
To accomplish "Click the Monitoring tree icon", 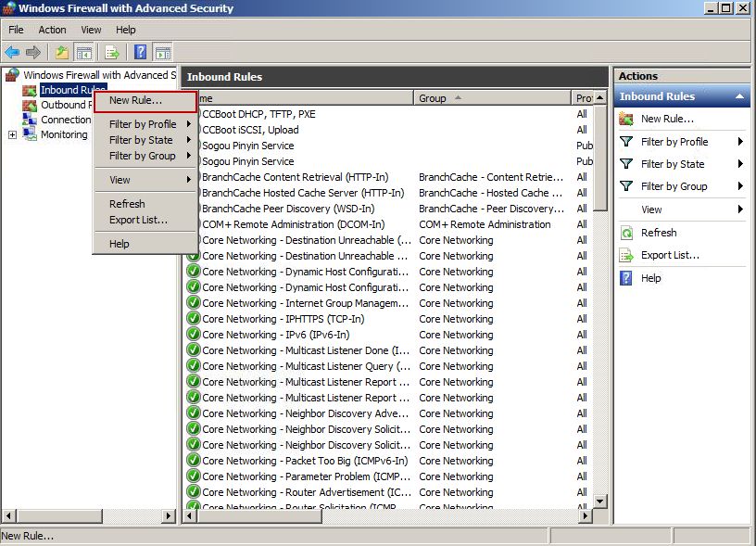I will 30,134.
